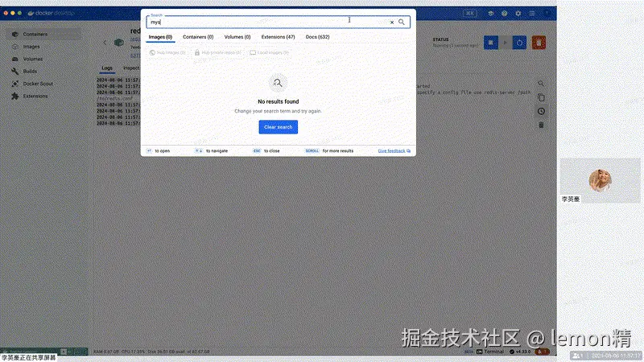Open the Docs (632) tab
Viewport: 644px width, 362px height.
[317, 37]
